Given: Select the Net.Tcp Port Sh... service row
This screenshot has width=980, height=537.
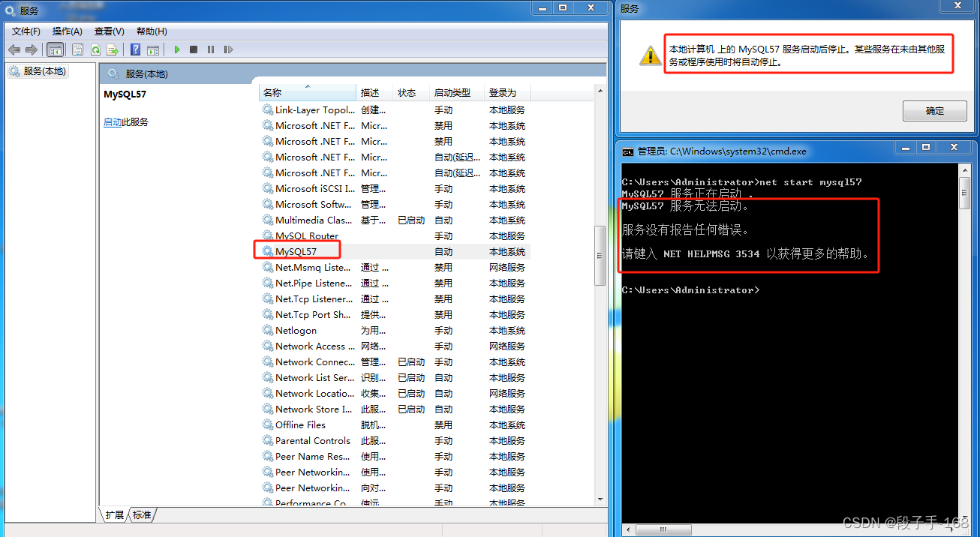Looking at the screenshot, I should pyautogui.click(x=395, y=315).
